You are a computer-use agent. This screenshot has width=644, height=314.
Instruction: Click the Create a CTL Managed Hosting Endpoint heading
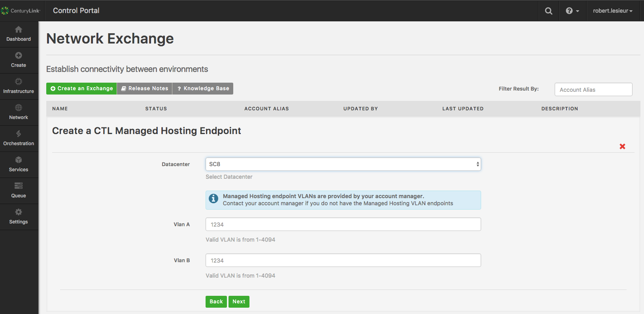coord(147,131)
